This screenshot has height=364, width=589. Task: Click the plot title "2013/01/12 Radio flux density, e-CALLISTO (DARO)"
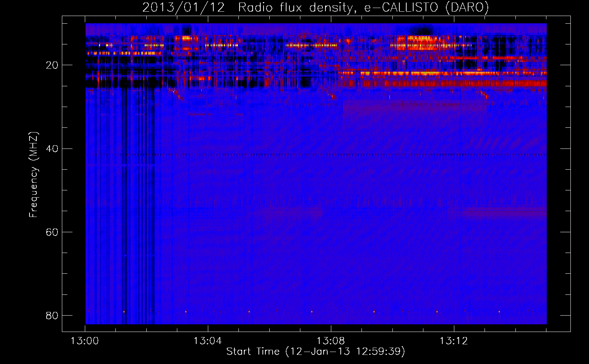tap(316, 8)
